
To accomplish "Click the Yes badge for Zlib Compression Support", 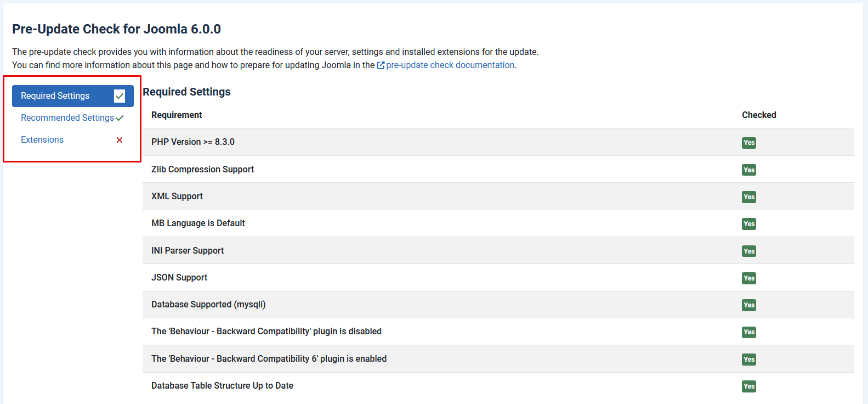I will click(x=748, y=170).
